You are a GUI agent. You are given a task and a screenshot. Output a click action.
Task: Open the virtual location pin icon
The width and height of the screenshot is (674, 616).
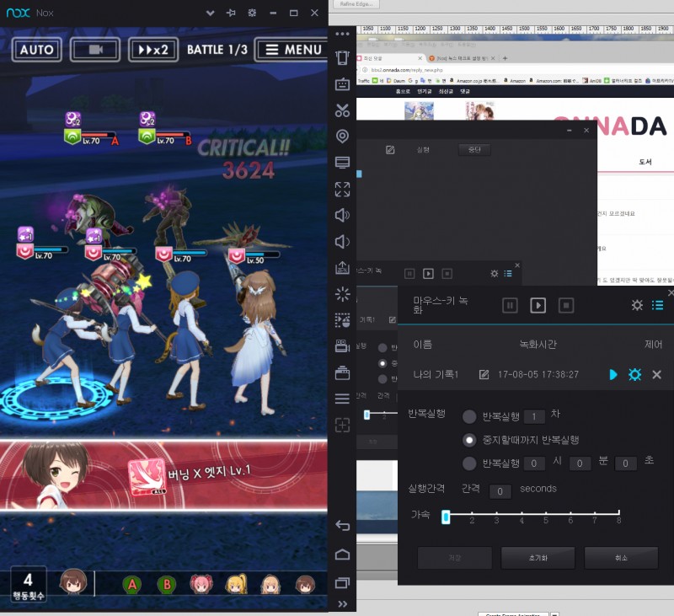[342, 136]
